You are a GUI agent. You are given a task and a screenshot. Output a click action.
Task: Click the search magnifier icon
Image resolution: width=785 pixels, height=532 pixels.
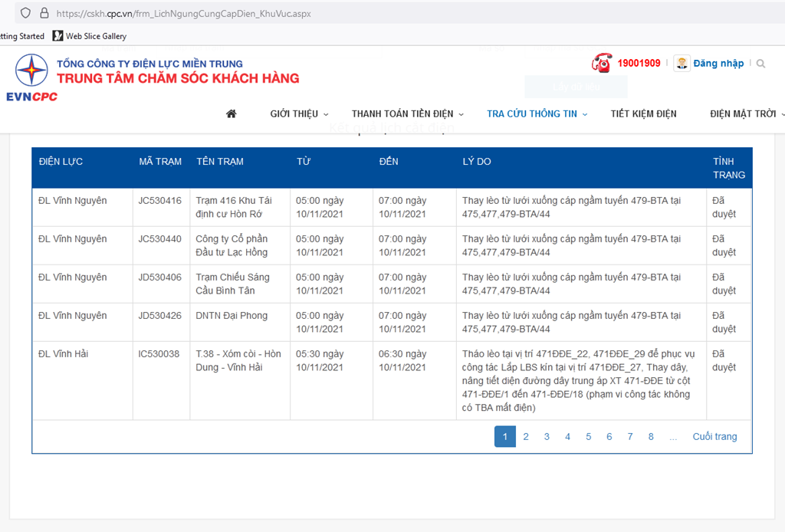[x=760, y=64]
